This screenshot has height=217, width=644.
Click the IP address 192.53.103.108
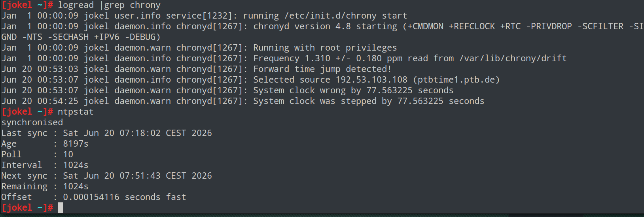(371, 80)
